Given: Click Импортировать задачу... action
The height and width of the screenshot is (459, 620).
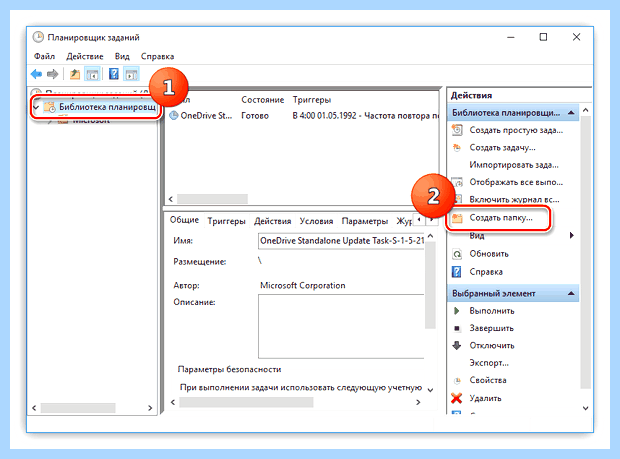Looking at the screenshot, I should [x=514, y=165].
